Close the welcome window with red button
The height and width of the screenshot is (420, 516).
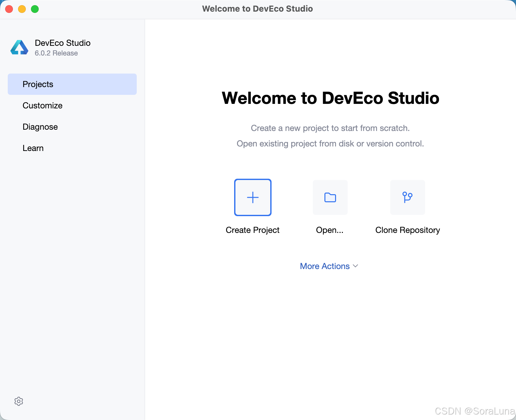9,9
